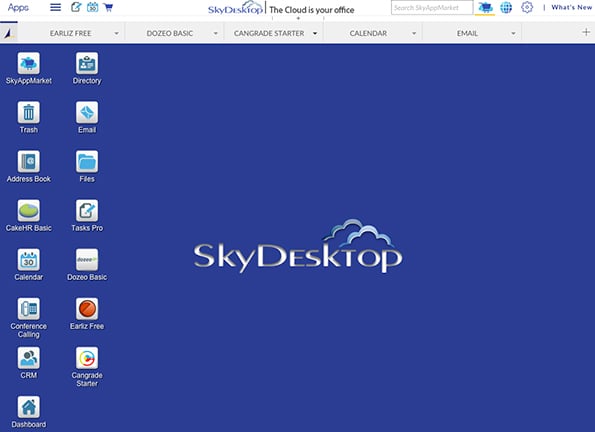
Task: Switch to the EARLIZ FREE tab
Action: 71,33
